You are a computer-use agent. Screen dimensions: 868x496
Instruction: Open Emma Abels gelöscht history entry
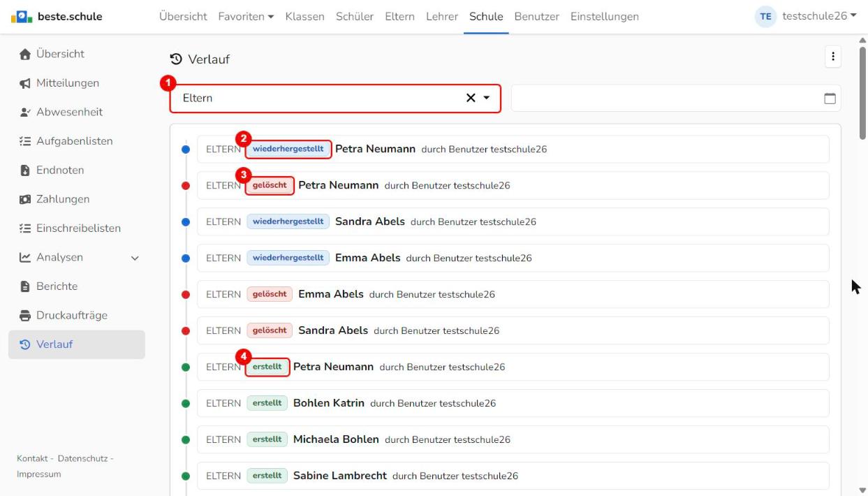click(513, 294)
